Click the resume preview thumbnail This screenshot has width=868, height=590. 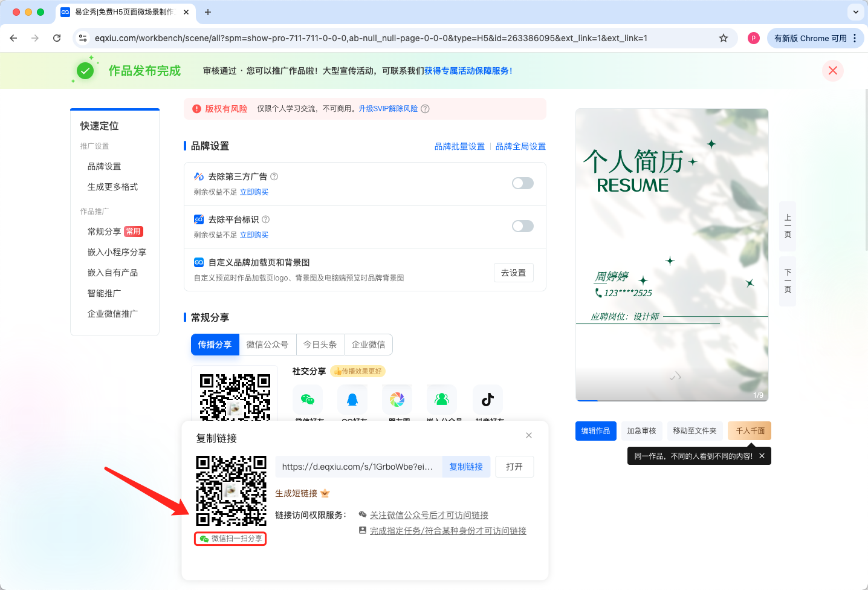click(x=672, y=255)
